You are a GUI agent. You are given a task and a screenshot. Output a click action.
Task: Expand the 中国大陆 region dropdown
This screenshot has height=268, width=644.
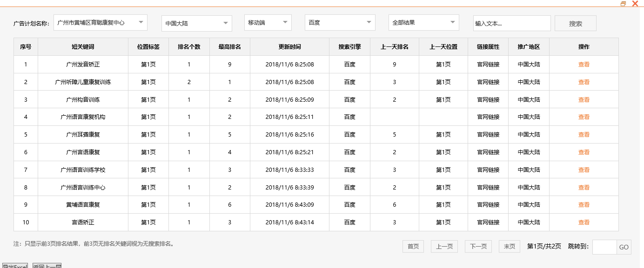click(x=196, y=23)
